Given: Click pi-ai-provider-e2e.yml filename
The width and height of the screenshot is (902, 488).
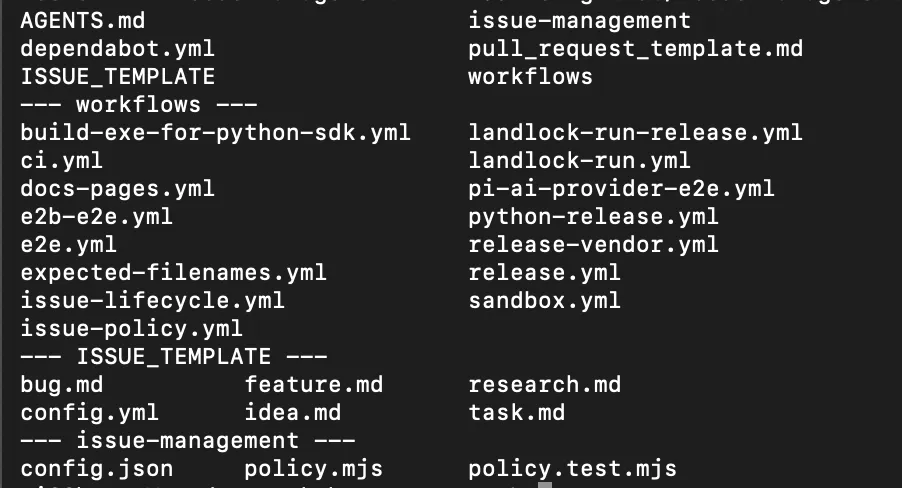Looking at the screenshot, I should coord(621,189).
